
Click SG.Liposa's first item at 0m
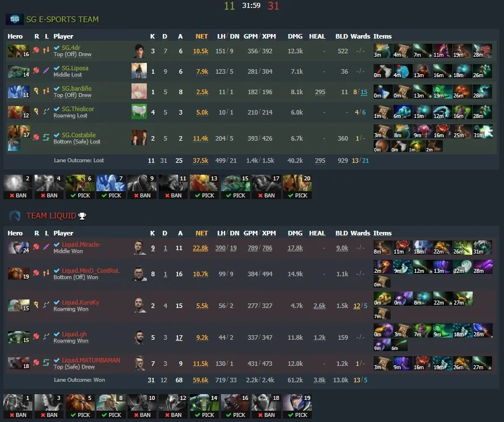pos(383,71)
